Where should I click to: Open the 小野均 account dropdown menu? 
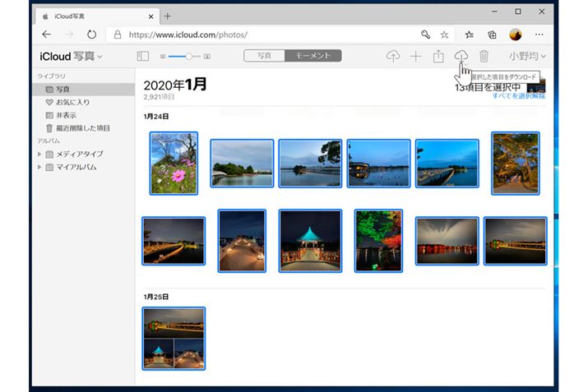click(x=526, y=56)
